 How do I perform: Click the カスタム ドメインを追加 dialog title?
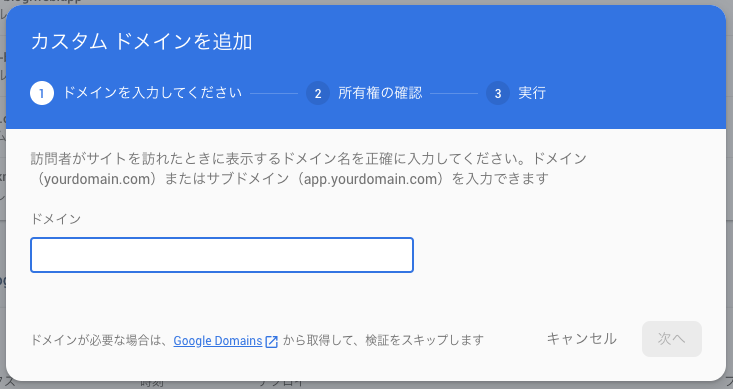(x=142, y=42)
